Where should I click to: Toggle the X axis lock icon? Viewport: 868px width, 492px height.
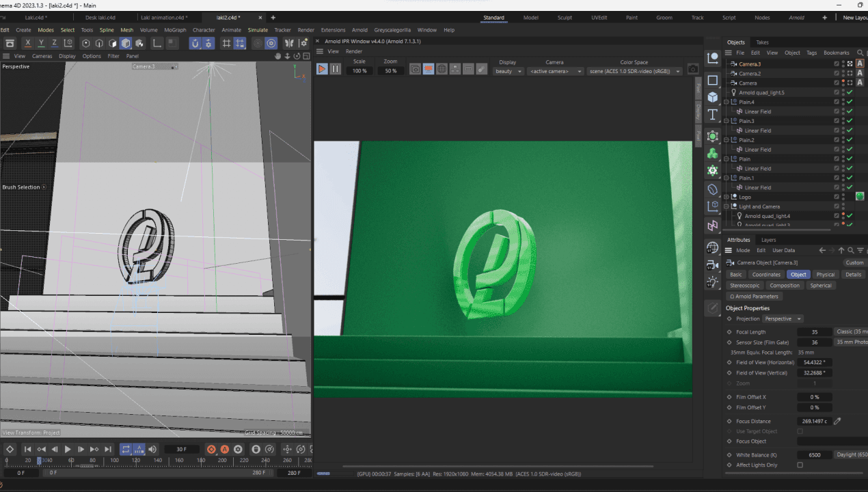point(28,43)
